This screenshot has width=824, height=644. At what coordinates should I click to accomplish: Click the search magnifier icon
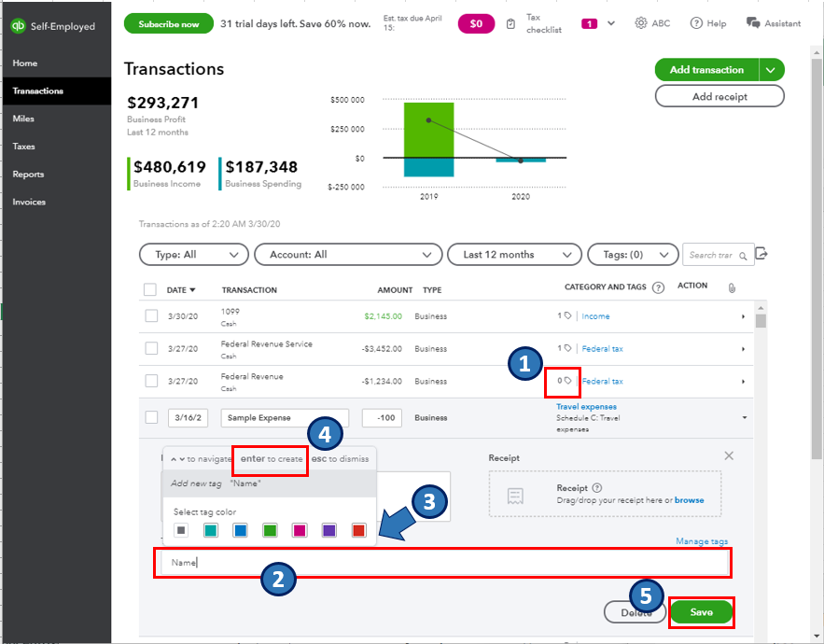(743, 256)
